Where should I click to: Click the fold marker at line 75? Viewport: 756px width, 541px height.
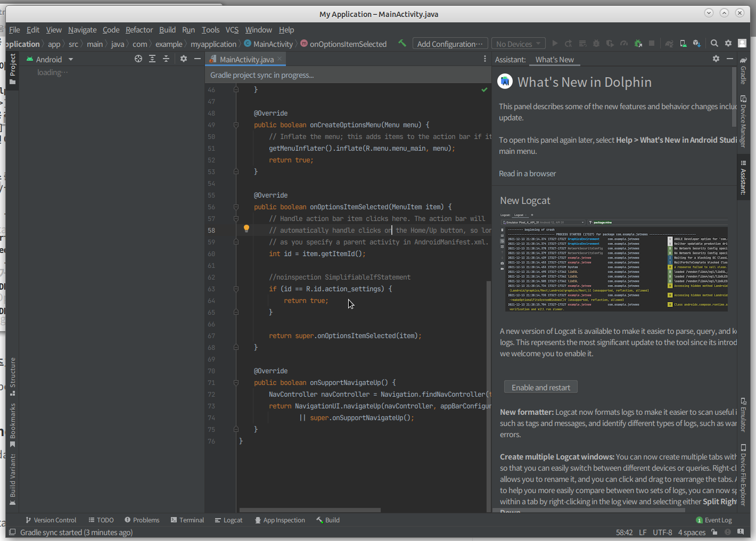[x=236, y=430]
